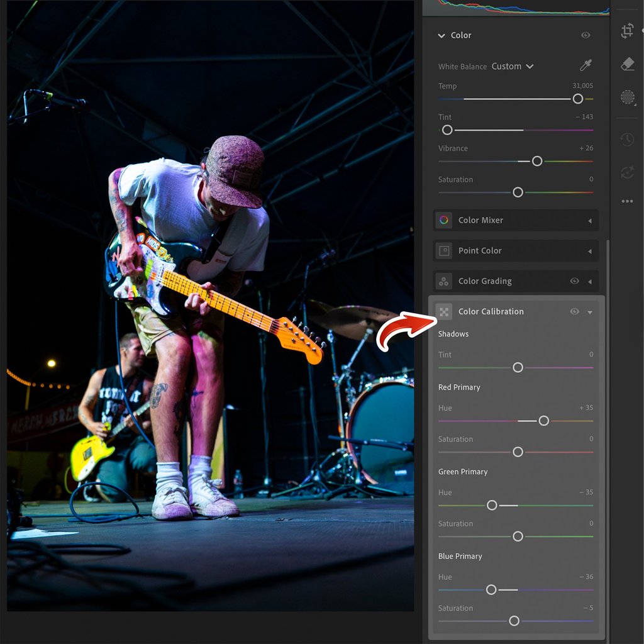
Task: Select the White Balance eyedropper
Action: click(585, 65)
